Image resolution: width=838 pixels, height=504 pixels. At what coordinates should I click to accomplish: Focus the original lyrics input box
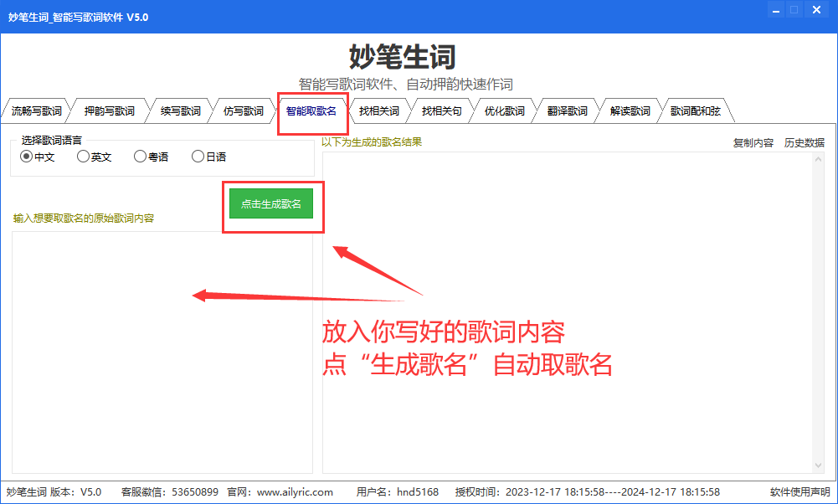(x=162, y=352)
